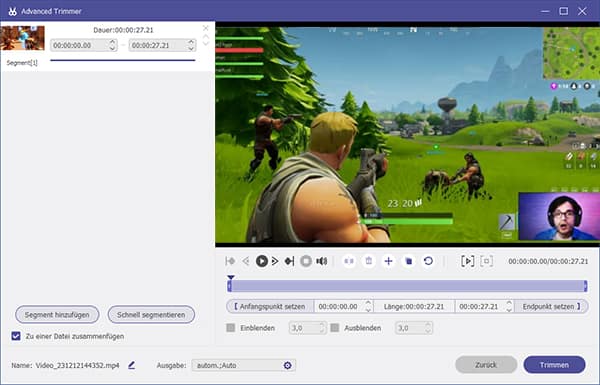Click the middle of the purple timeline bar

tap(407, 286)
